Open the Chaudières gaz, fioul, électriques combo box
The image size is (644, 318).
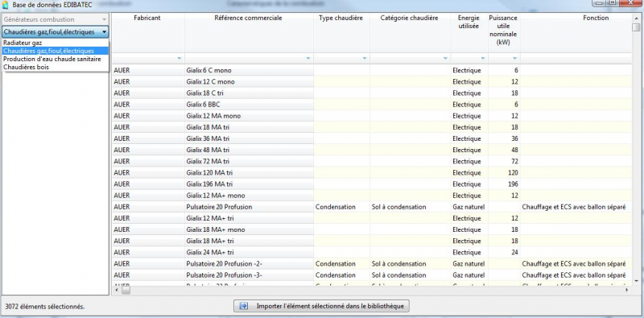pyautogui.click(x=55, y=31)
